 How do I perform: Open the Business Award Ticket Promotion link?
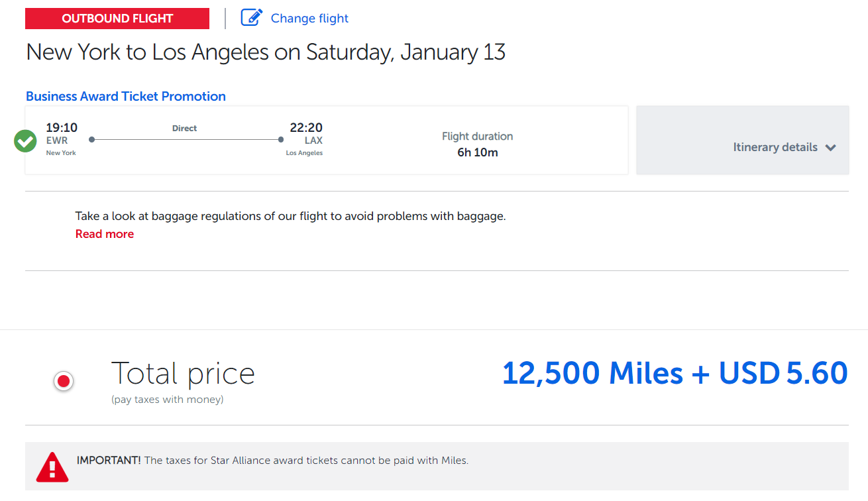pyautogui.click(x=126, y=96)
